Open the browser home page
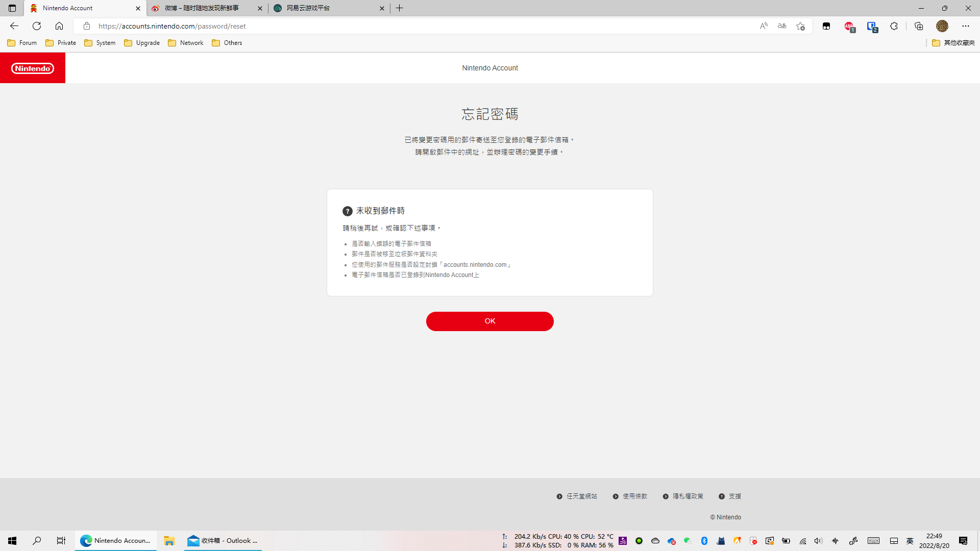 click(x=59, y=26)
